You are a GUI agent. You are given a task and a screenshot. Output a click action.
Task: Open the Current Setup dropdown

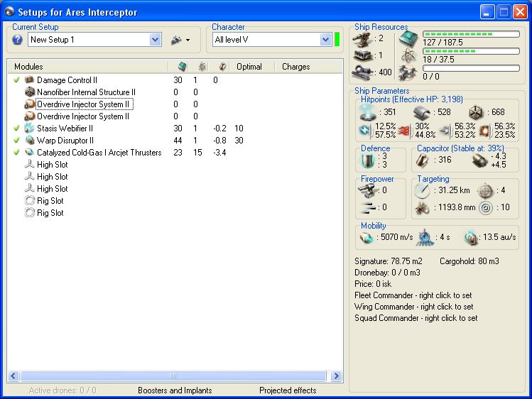click(156, 40)
